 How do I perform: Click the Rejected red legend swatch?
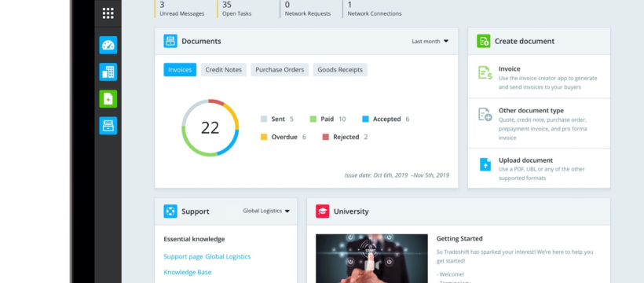click(x=326, y=137)
